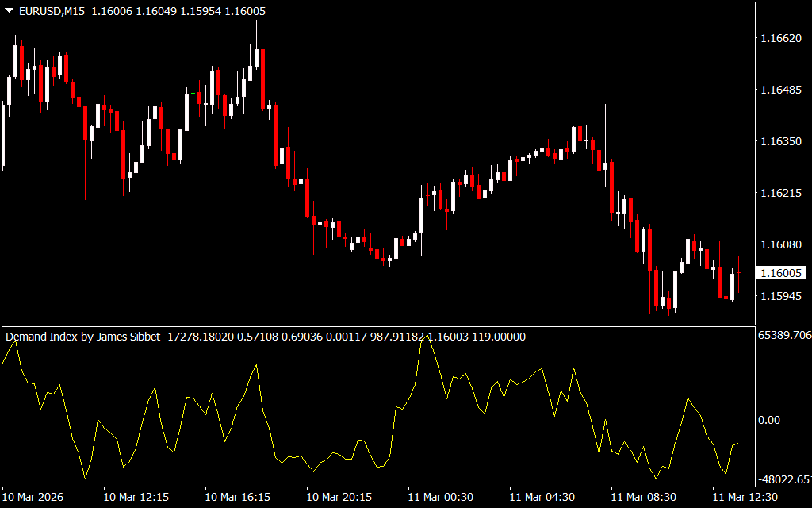Click the 11 Mar 00:30 time label
Screen dimensions: 812x508
[x=440, y=497]
